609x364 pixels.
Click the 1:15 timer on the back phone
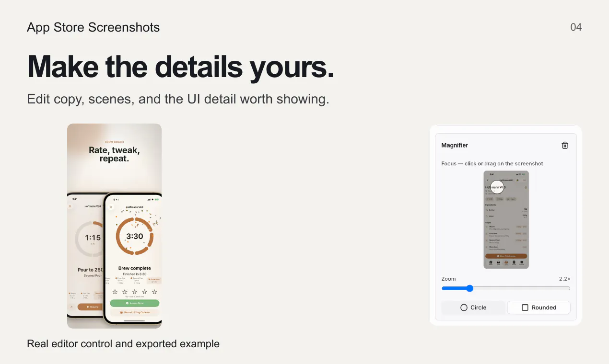pos(93,238)
